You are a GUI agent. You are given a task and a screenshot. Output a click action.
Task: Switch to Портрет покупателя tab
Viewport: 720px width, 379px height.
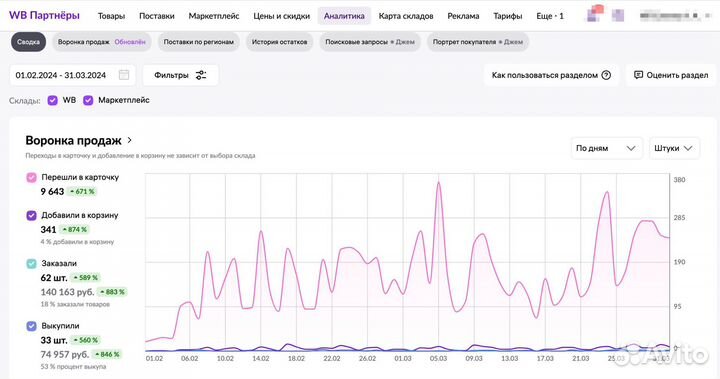tap(478, 42)
